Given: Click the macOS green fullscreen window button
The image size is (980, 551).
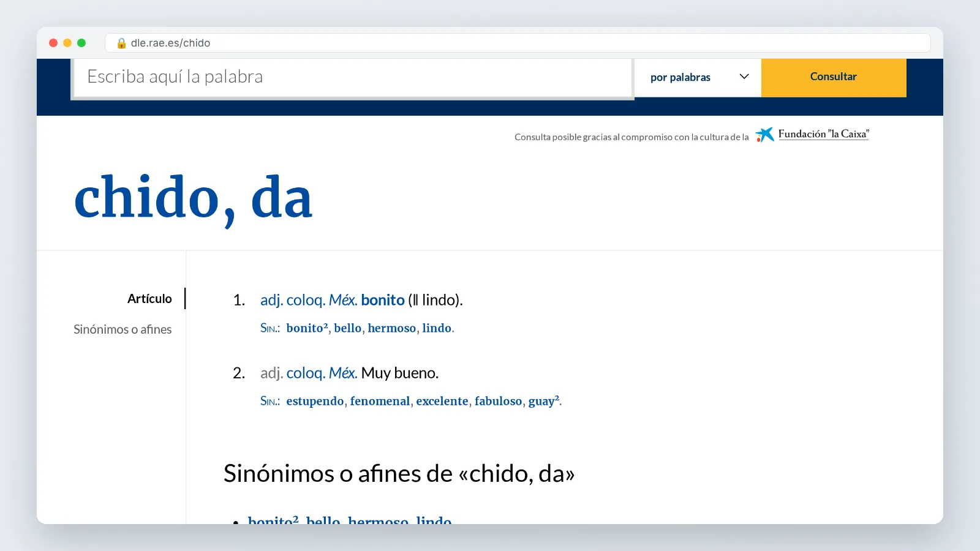Looking at the screenshot, I should [81, 43].
